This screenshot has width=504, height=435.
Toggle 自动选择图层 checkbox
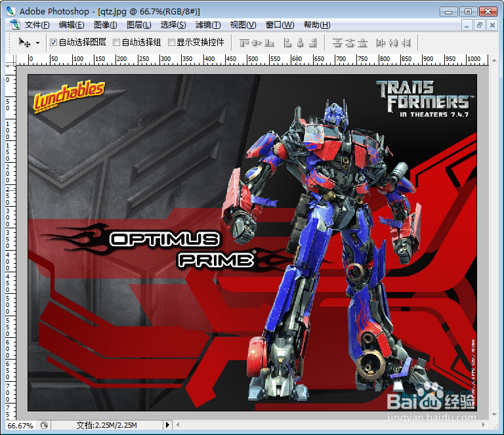53,42
